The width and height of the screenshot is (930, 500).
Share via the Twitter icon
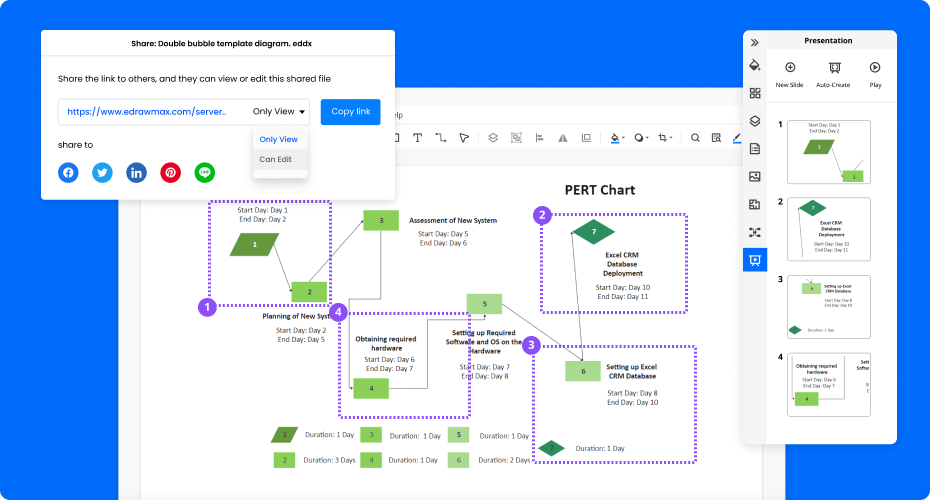click(102, 173)
